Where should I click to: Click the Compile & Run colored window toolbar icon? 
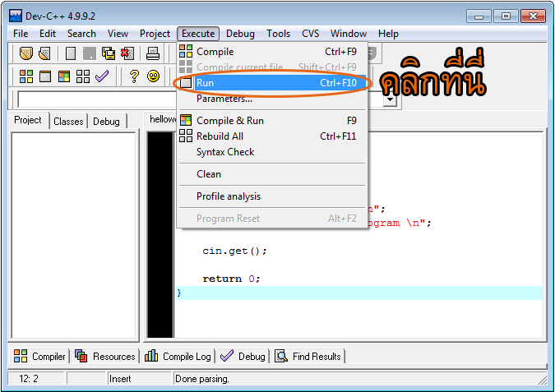(x=64, y=76)
